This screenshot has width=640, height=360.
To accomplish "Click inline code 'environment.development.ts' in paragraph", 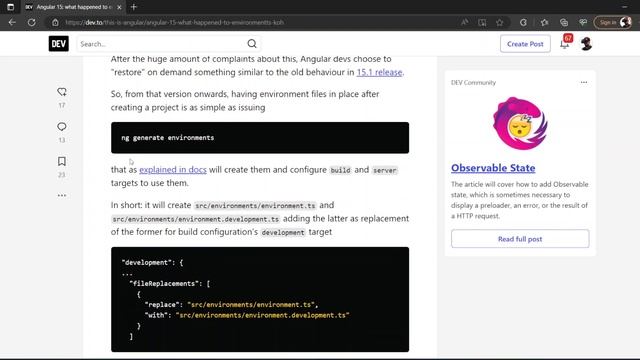I will click(196, 219).
